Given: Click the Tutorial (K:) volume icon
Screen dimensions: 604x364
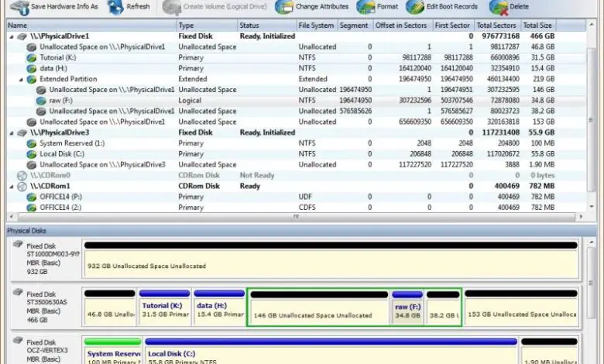Looking at the screenshot, I should (x=31, y=58).
